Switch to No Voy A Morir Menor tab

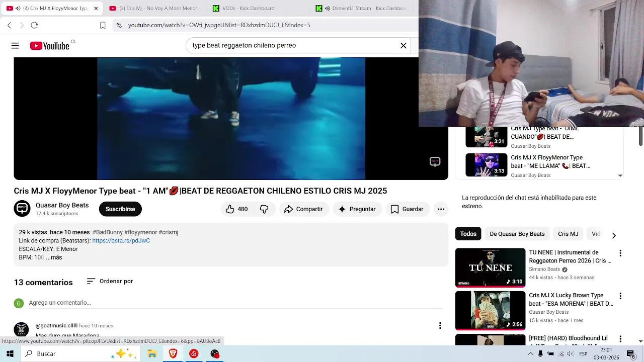point(153,9)
